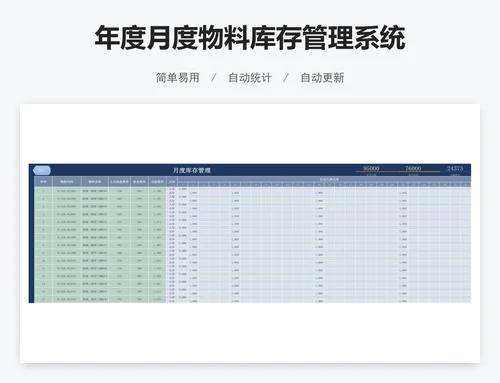Click the light-blue arrow-shaped button in the sheet header
Screen dimensions: 500x383
pos(42,170)
